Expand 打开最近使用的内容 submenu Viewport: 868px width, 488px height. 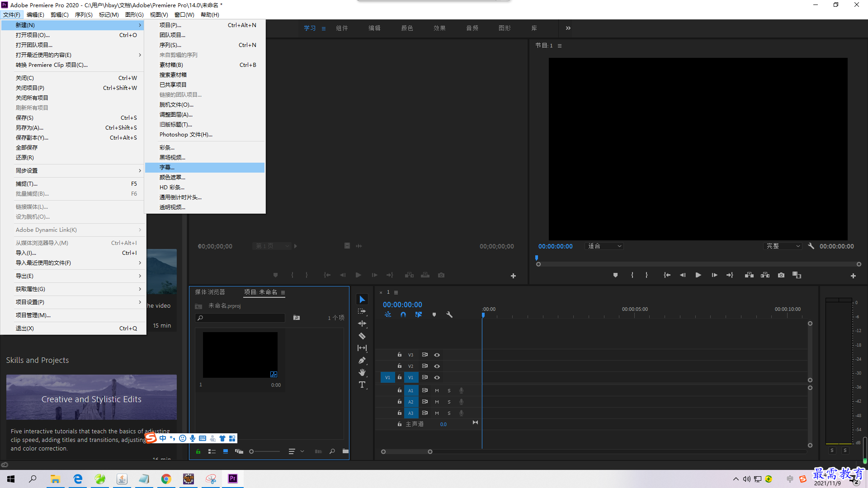coord(73,55)
